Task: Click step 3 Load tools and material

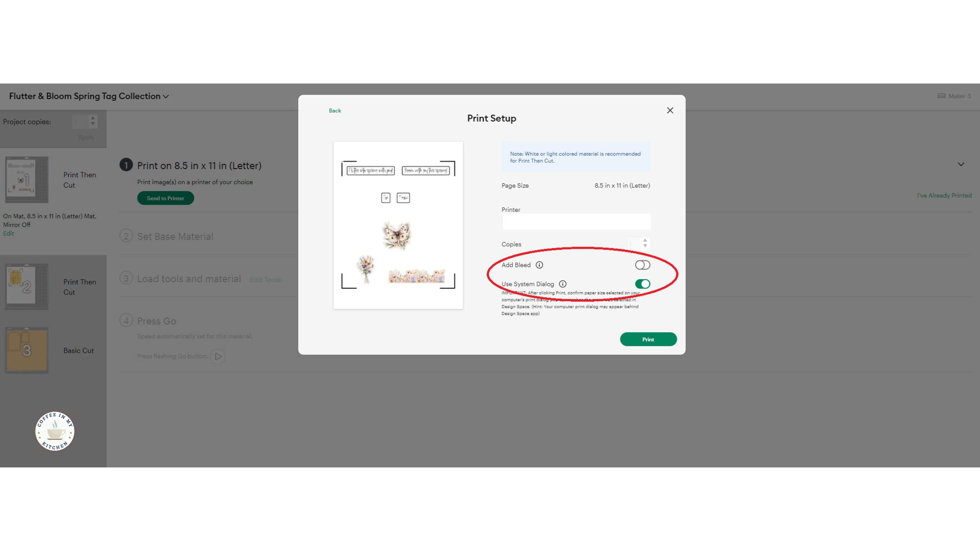Action: (x=189, y=279)
